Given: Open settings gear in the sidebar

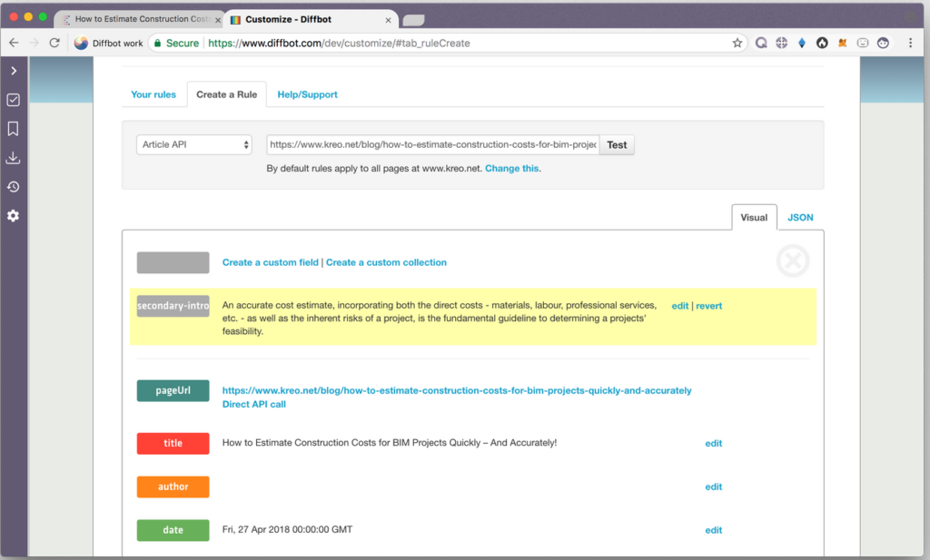Looking at the screenshot, I should [13, 215].
